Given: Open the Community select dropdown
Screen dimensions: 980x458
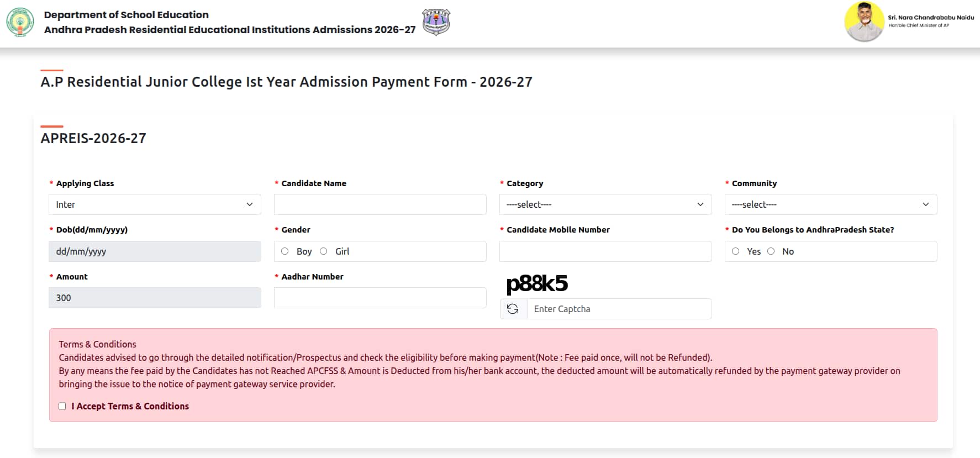Looking at the screenshot, I should (x=831, y=204).
